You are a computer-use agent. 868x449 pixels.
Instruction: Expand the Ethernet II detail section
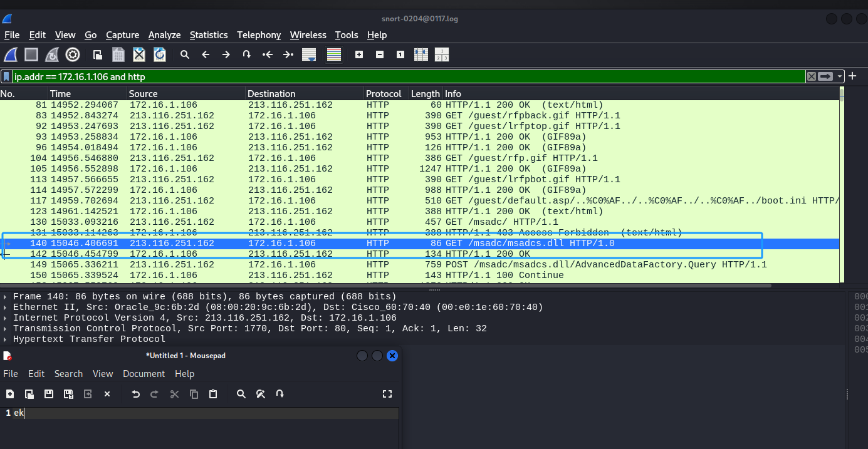(6, 307)
